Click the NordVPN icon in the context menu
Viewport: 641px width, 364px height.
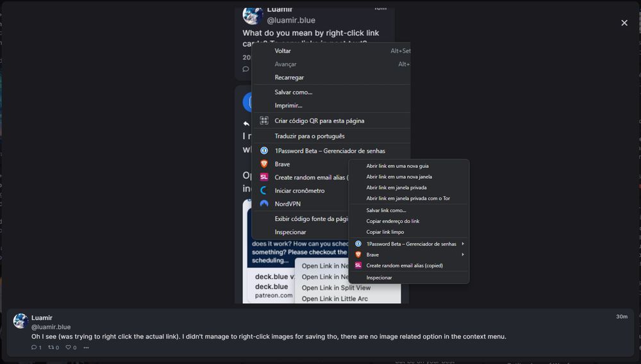click(x=264, y=203)
